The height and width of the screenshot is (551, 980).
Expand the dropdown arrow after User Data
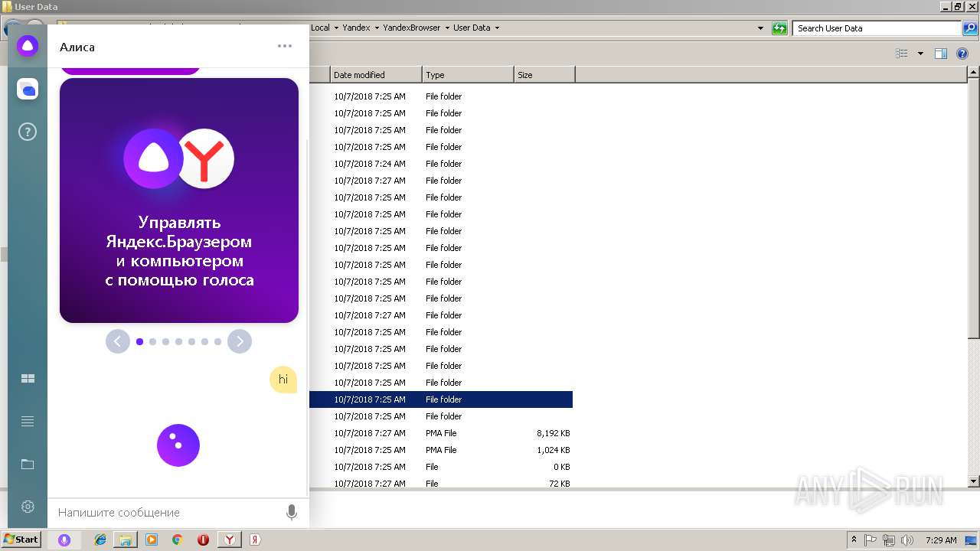pyautogui.click(x=497, y=28)
